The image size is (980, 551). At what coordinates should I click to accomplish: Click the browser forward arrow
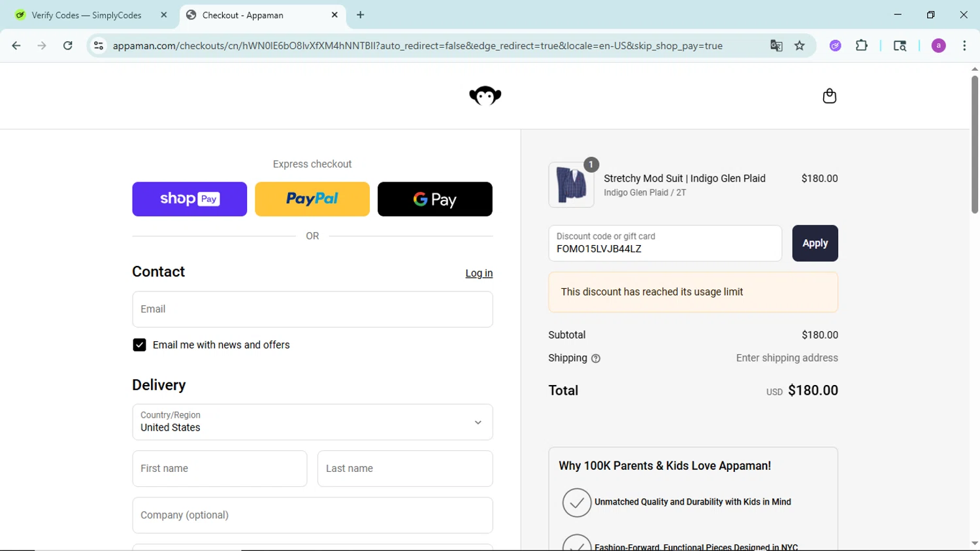(x=42, y=46)
